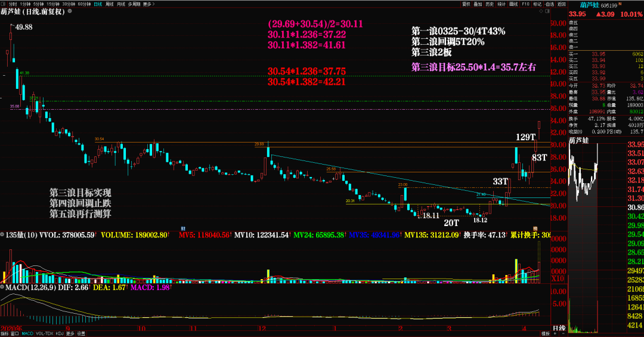Click the 买二 bid price 33.94

click(599, 60)
